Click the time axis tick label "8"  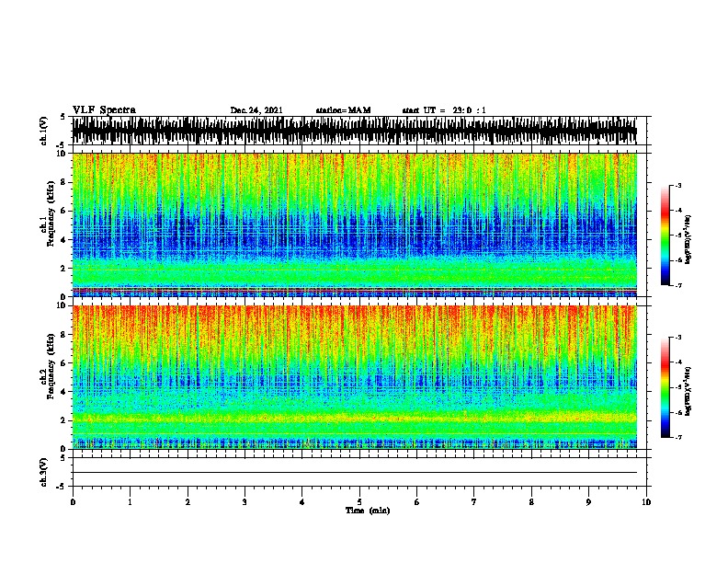[531, 502]
